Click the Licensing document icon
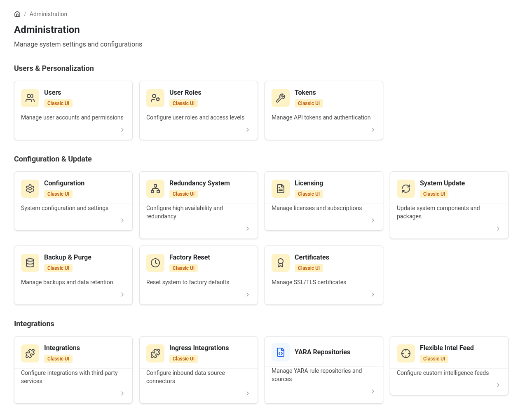This screenshot has height=407, width=532. [281, 189]
